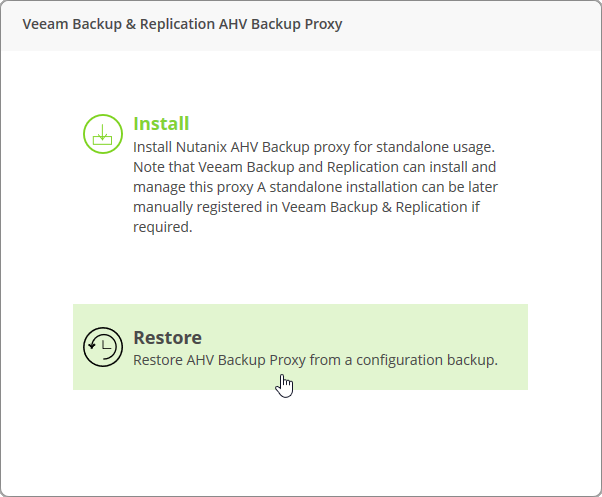Screen dimensions: 602x497
Task: Click "Veeam Backup & Replication if" text
Action: tap(400, 207)
